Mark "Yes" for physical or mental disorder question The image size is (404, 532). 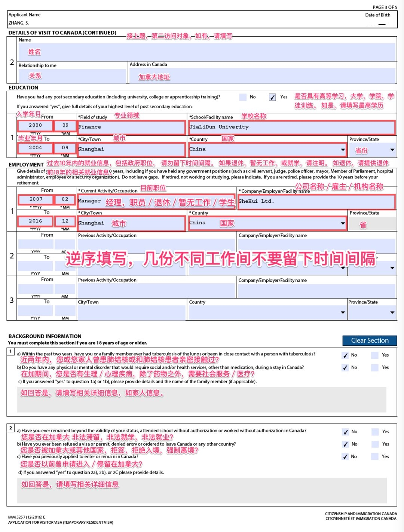[x=375, y=367]
